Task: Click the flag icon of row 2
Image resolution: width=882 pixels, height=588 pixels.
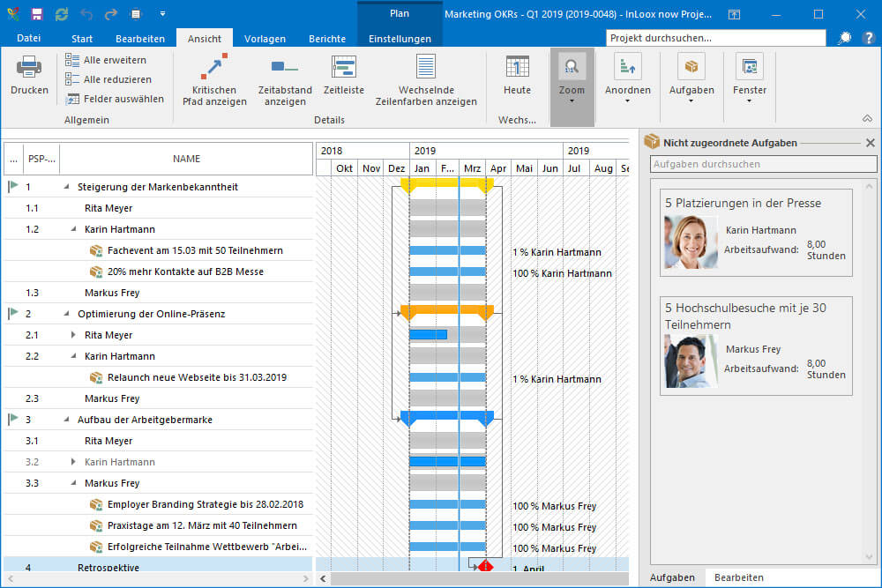Action: pyautogui.click(x=13, y=314)
